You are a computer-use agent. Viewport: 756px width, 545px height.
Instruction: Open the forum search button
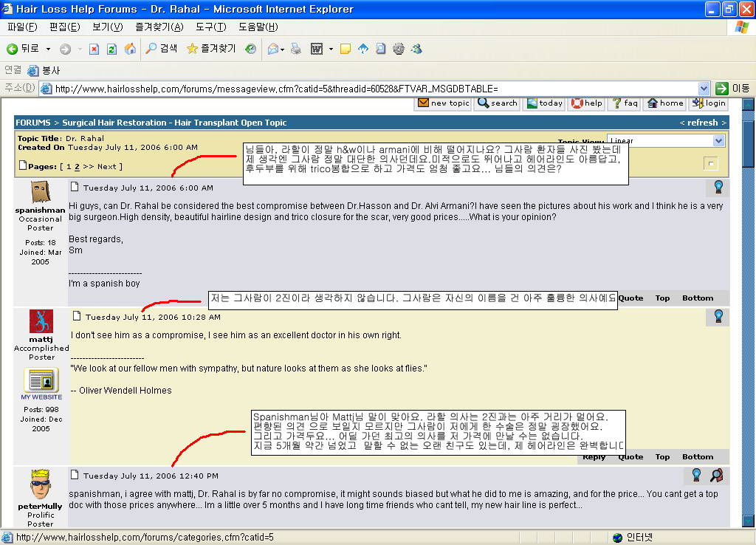pyautogui.click(x=498, y=103)
